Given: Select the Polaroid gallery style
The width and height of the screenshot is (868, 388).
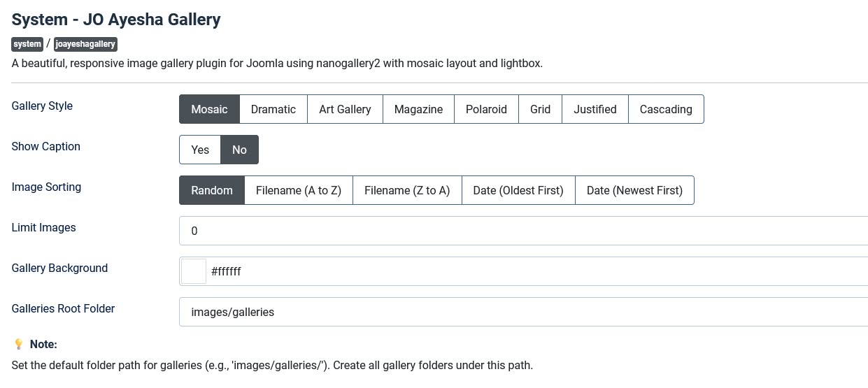Looking at the screenshot, I should pyautogui.click(x=486, y=109).
